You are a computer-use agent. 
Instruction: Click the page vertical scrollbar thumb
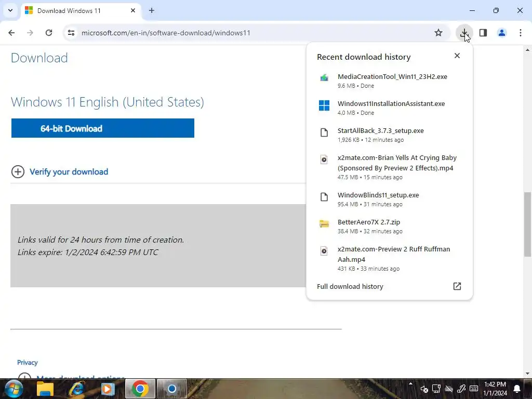click(x=527, y=224)
